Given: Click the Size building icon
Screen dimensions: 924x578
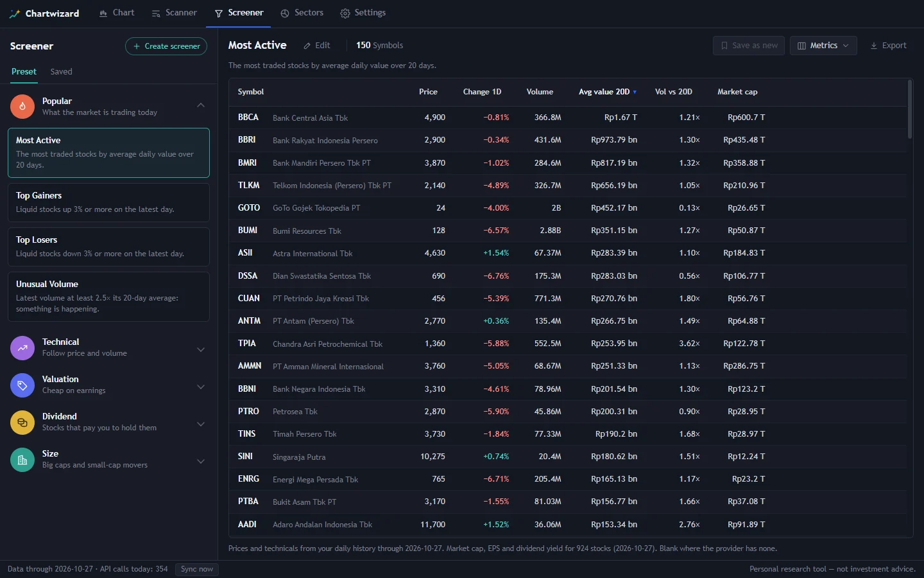Looking at the screenshot, I should pyautogui.click(x=22, y=459).
